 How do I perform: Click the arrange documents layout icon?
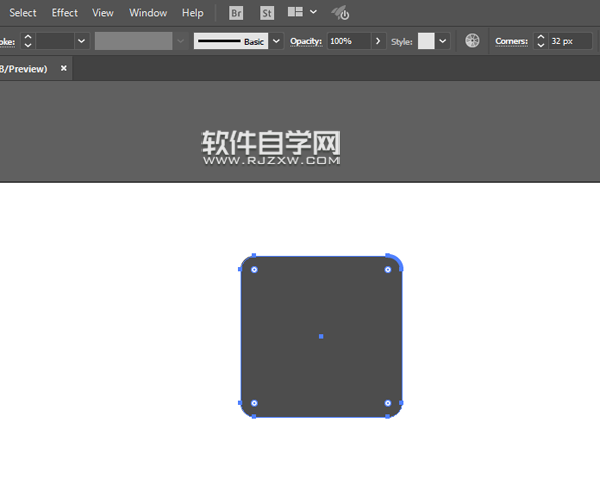[295, 13]
